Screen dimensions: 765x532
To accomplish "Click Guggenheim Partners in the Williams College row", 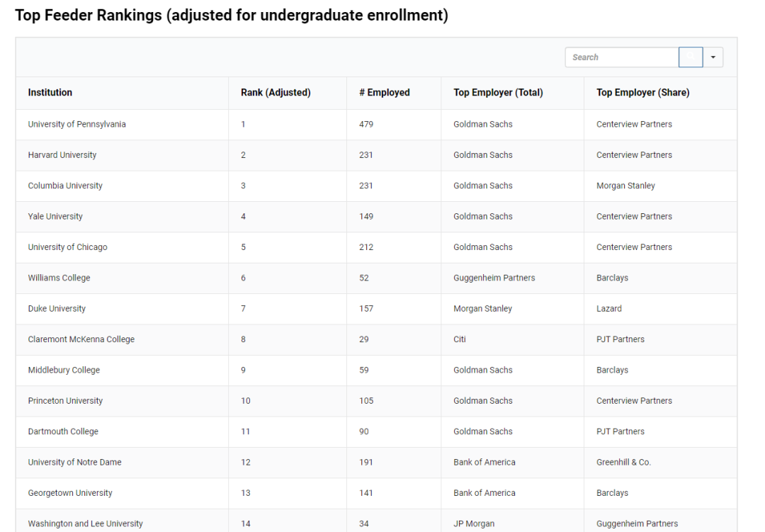I will tap(494, 278).
